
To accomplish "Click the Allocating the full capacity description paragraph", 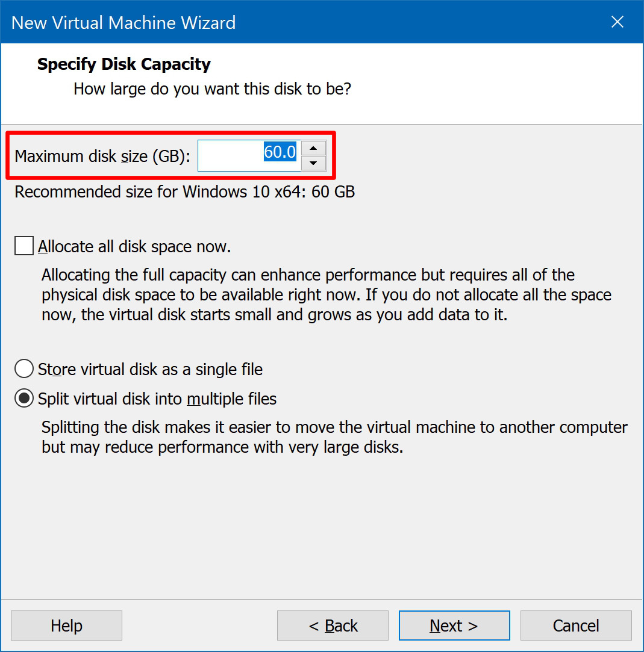I will tap(327, 295).
